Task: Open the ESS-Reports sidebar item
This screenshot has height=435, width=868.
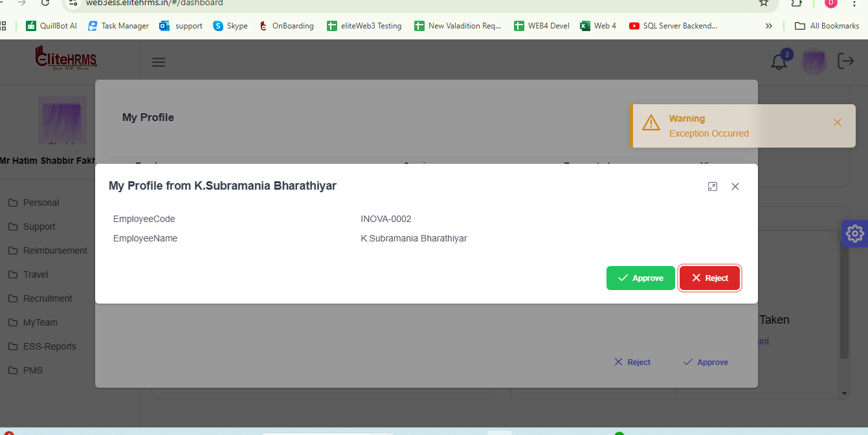Action: click(x=49, y=346)
